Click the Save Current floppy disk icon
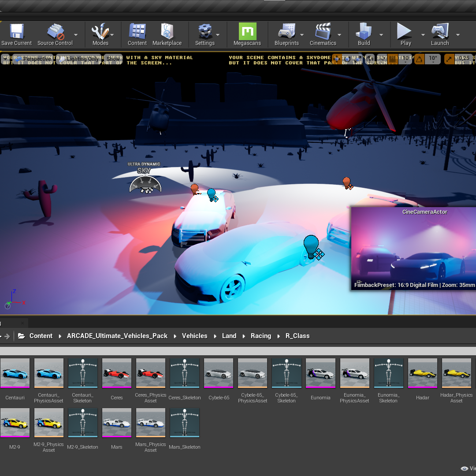Image resolution: width=476 pixels, height=476 pixels. [16, 32]
